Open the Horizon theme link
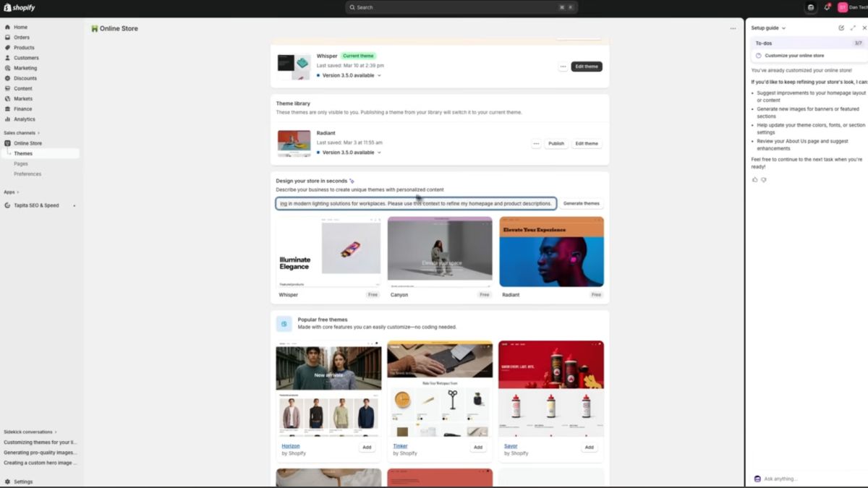Viewport: 868px width, 488px height. 290,446
